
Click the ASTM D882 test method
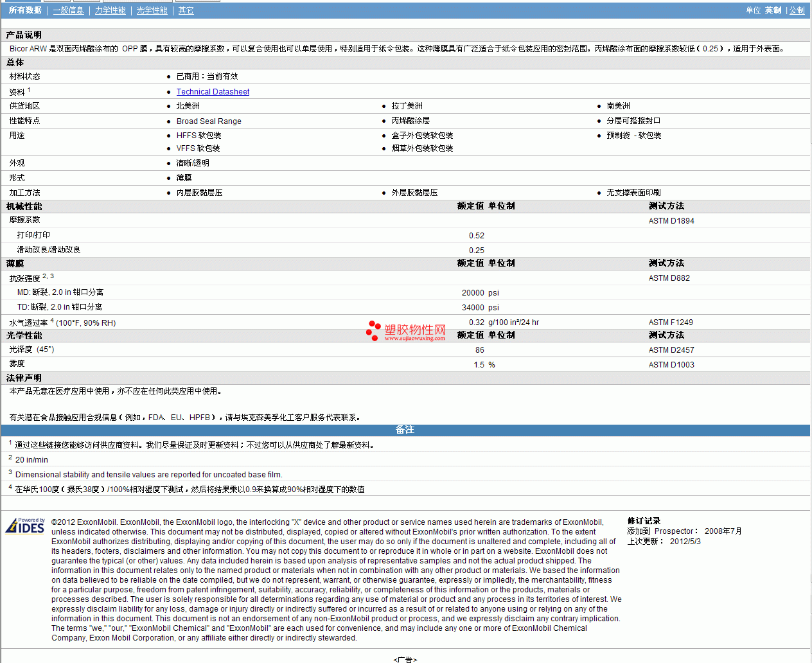[669, 278]
